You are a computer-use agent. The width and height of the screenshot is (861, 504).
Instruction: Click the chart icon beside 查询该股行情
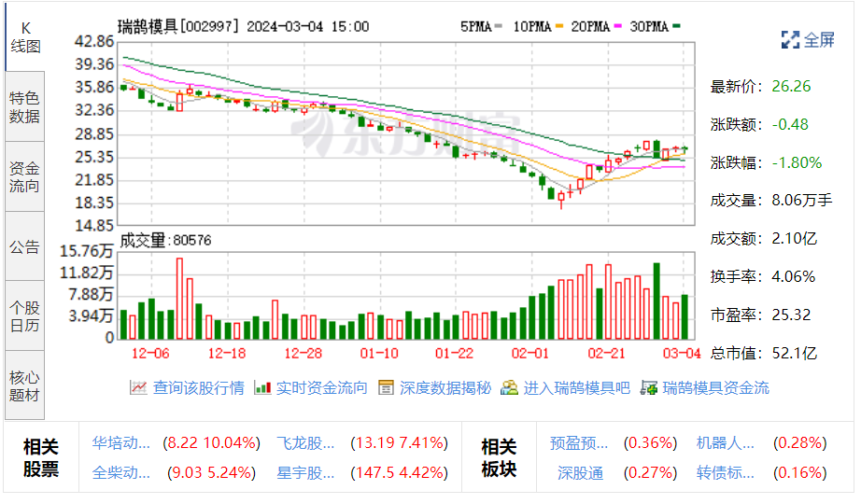(138, 387)
